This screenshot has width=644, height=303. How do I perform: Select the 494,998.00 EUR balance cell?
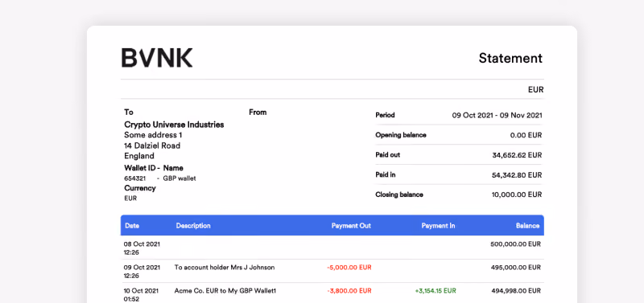point(516,291)
